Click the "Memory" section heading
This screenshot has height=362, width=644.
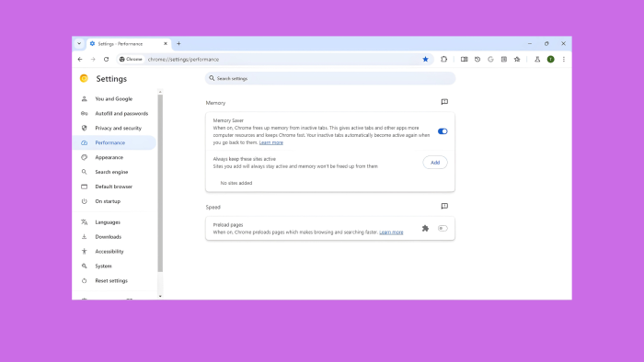[215, 103]
